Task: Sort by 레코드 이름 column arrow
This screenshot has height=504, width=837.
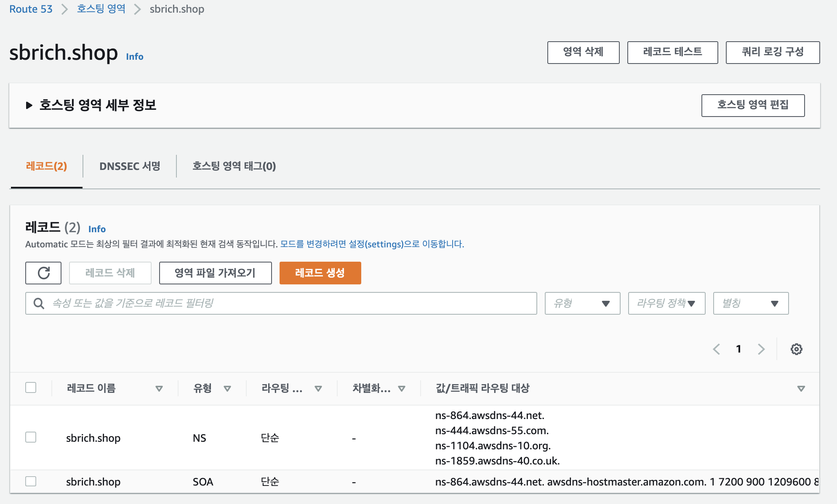Action: click(x=159, y=388)
